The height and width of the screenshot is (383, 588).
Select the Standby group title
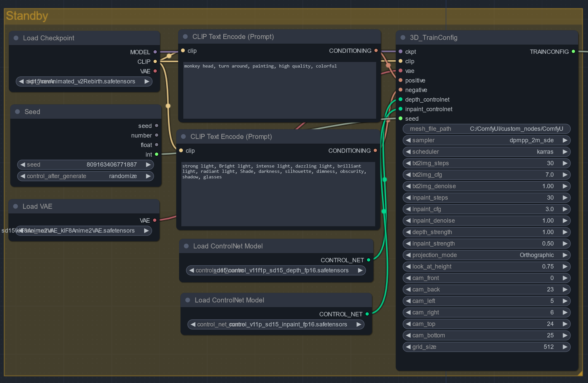coord(27,16)
